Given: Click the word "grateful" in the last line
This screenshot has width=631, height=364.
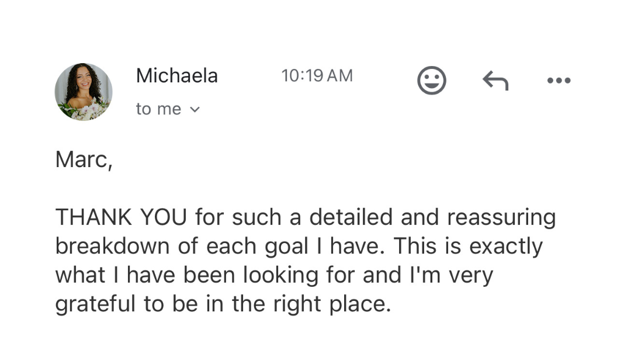Looking at the screenshot, I should (x=95, y=305).
